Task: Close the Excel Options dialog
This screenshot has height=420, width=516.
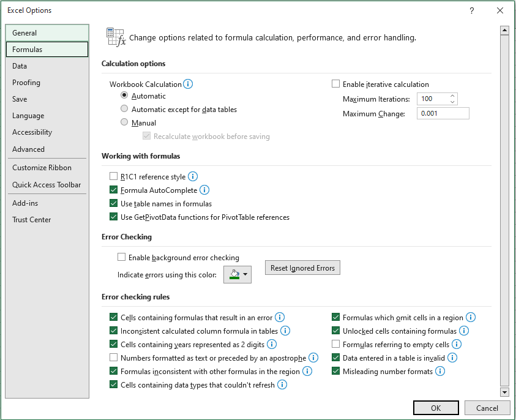Action: coord(500,10)
